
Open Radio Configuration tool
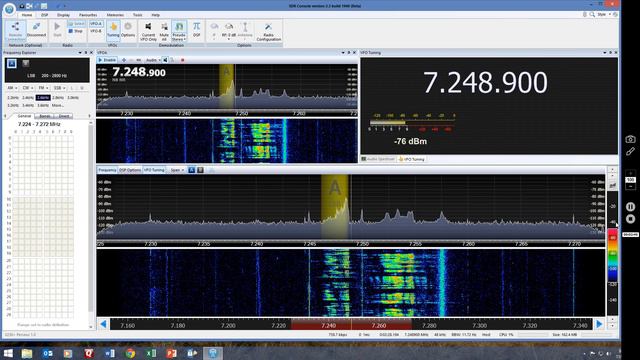point(269,31)
